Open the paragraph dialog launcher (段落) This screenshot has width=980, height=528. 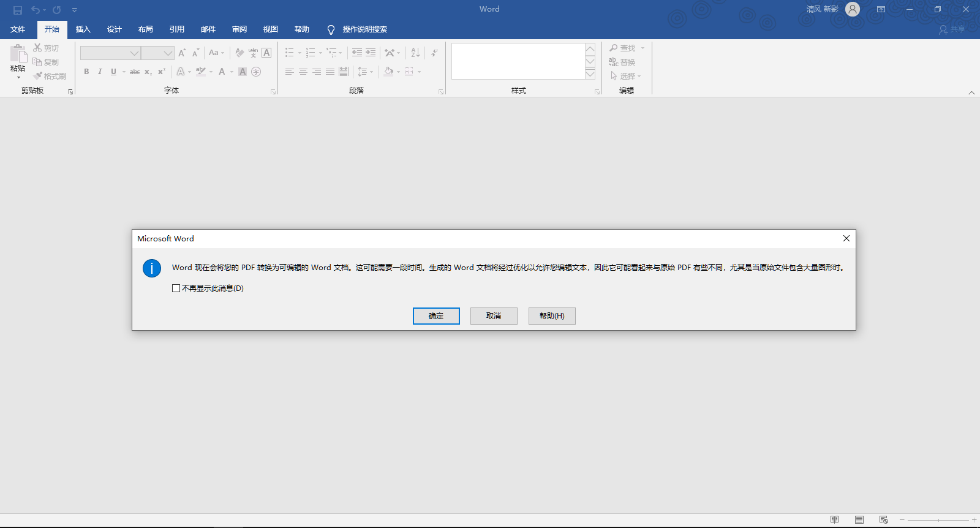click(x=441, y=92)
